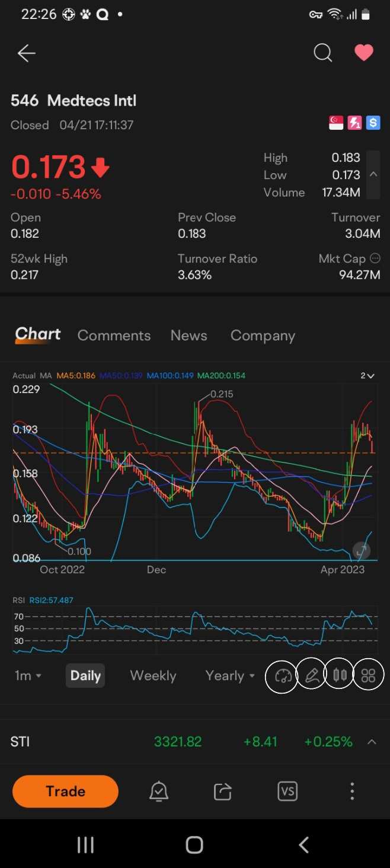390x868 pixels.
Task: Tap the Mkt Cap 94.27M value
Action: 359,275
